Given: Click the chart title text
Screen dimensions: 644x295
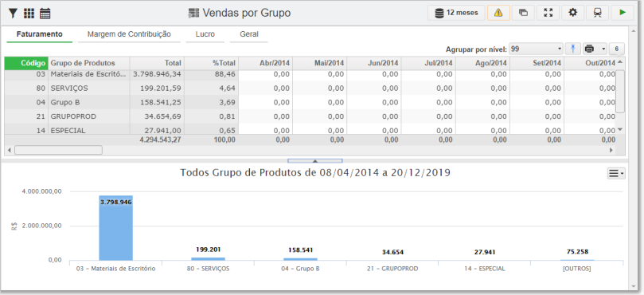Looking at the screenshot, I should click(x=315, y=173).
